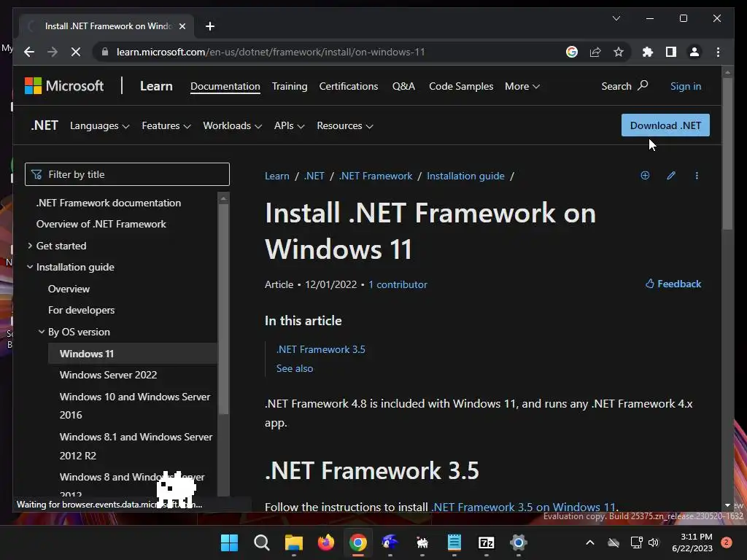
Task: Open Chrome profile avatar icon
Action: (694, 52)
